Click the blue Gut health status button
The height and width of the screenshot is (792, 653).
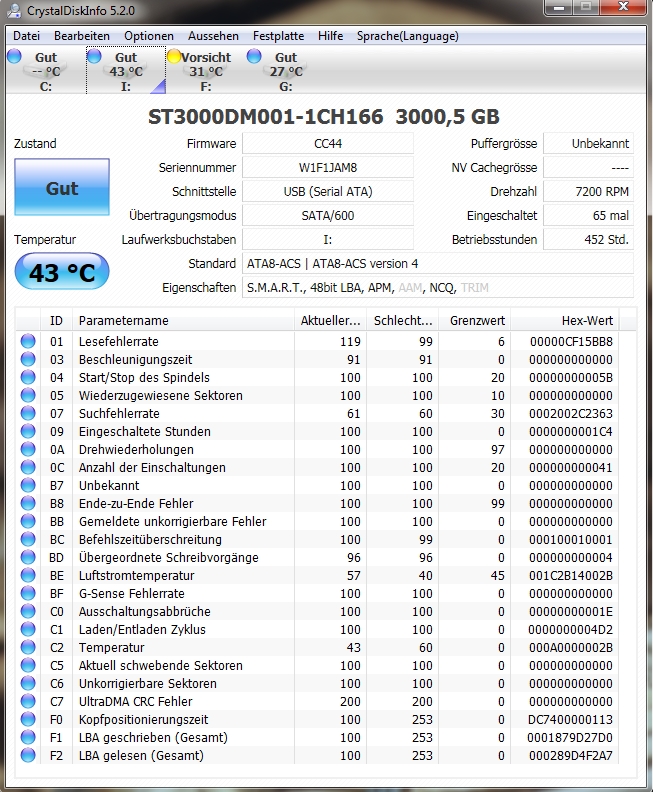tap(62, 187)
